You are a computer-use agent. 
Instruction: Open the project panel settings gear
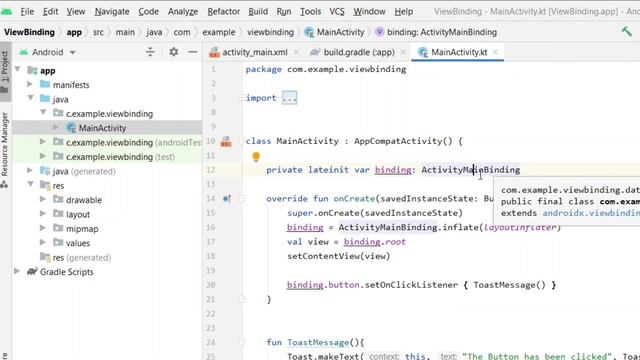pyautogui.click(x=173, y=52)
